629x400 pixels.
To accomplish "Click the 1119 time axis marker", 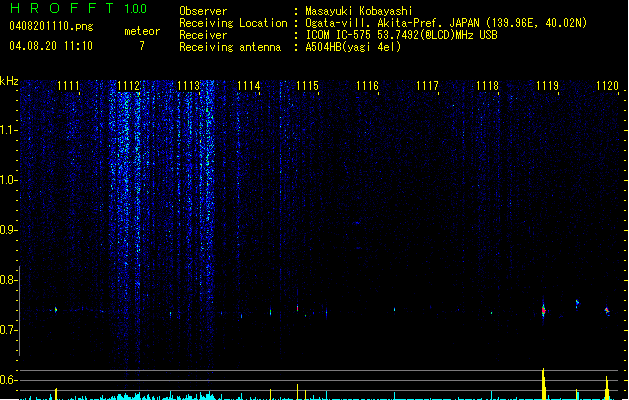I will tap(547, 86).
